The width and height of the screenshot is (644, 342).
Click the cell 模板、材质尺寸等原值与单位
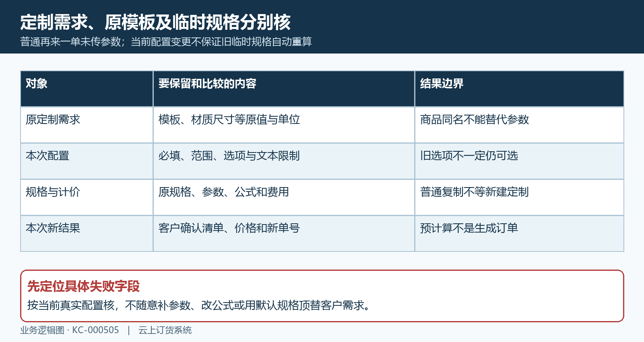(x=284, y=125)
